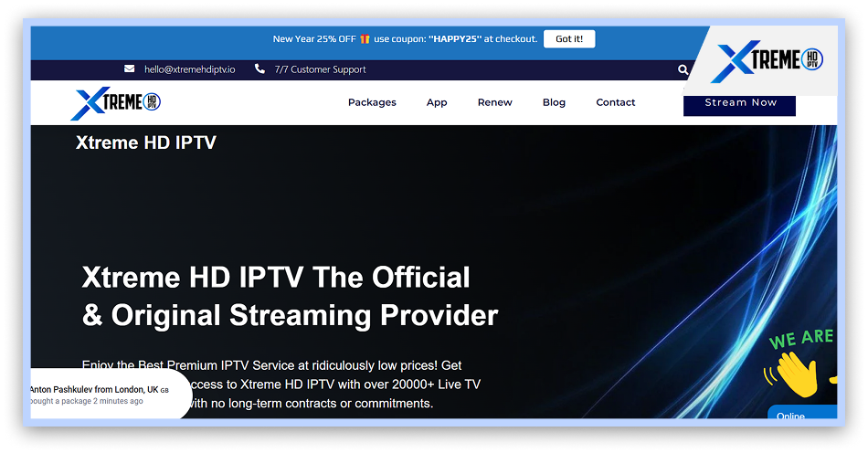Open the Anton Pashkulev purchase notification
This screenshot has height=453, width=868.
(x=111, y=395)
